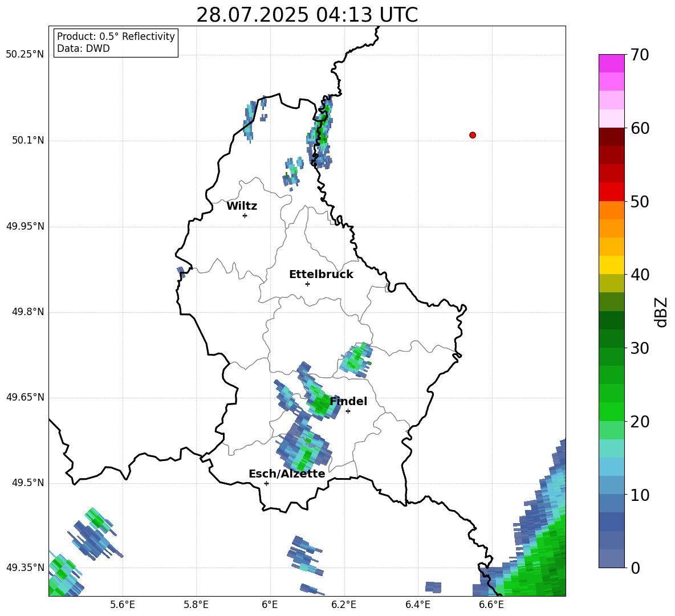Click the 49.65°N latitude label
Viewport: 675px width, 616px height.
click(25, 397)
